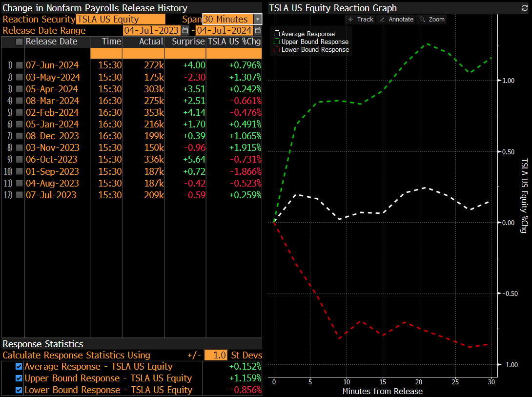Open the Span dropdown arrow
Screen dimensions: 532x397
tap(258, 20)
